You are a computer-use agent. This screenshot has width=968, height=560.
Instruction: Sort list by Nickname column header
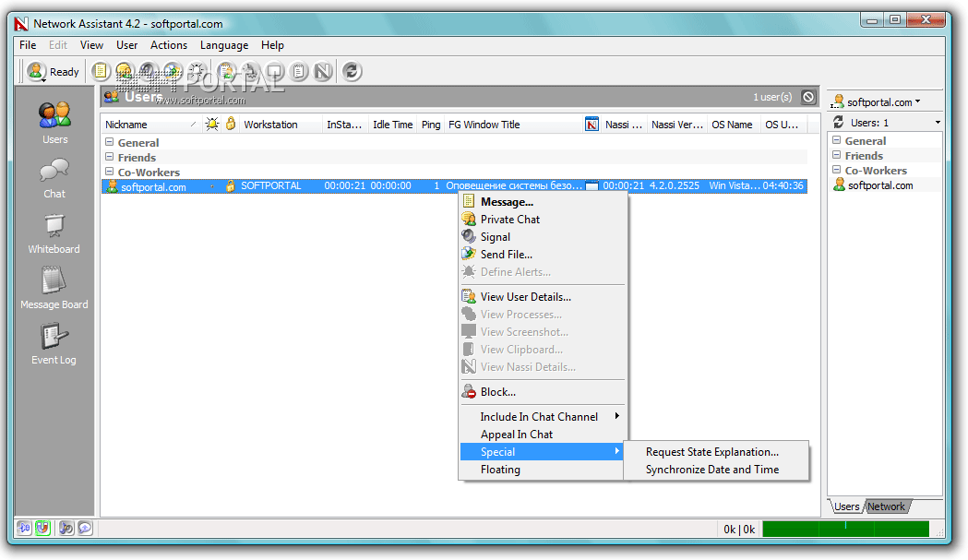[x=150, y=125]
